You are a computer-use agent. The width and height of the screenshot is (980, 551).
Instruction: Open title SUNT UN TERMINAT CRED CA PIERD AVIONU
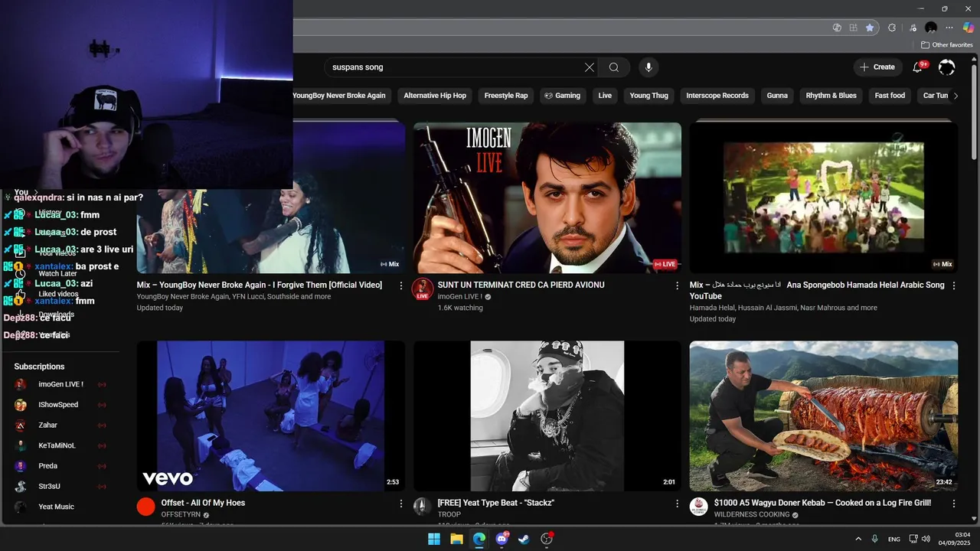521,285
